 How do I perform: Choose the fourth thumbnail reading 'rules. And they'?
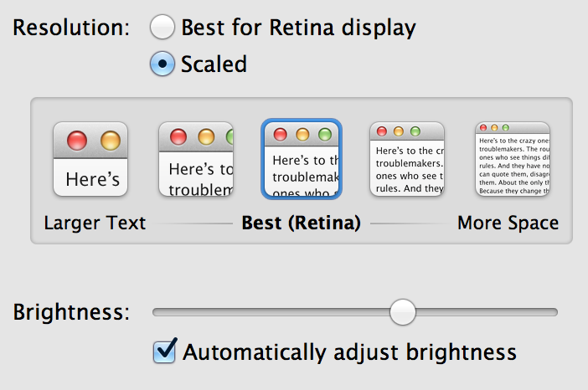point(407,159)
